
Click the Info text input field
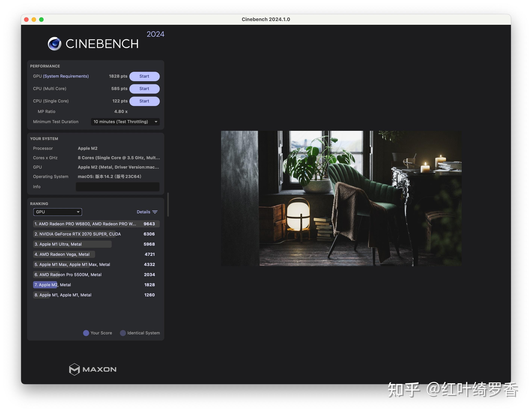(118, 187)
